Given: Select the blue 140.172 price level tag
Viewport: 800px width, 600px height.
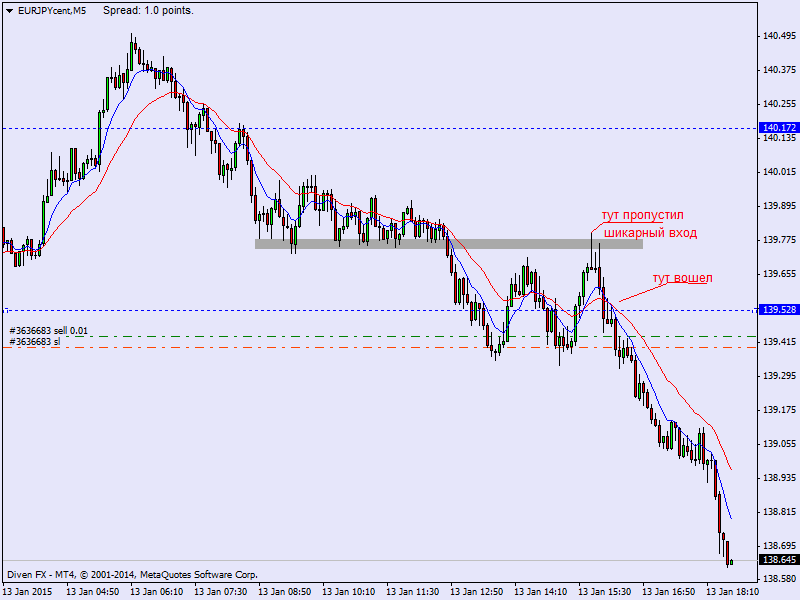Looking at the screenshot, I should pyautogui.click(x=779, y=128).
